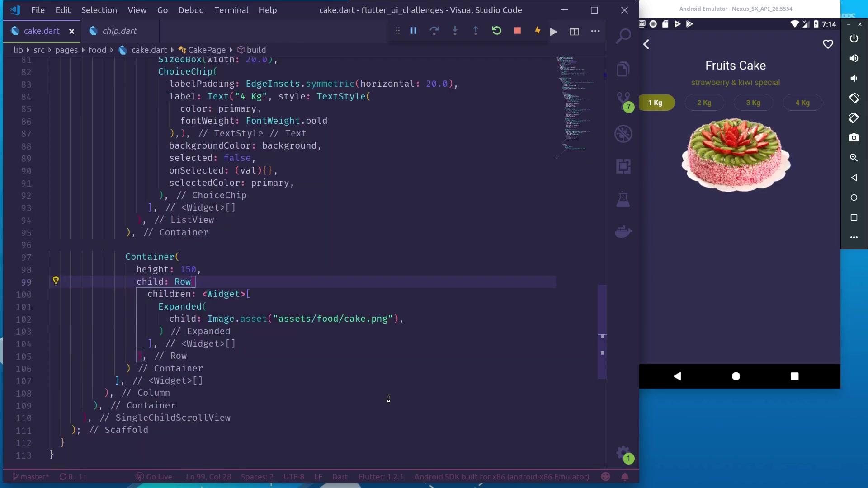This screenshot has width=868, height=488.
Task: Select the Restart debugging icon
Action: pos(496,31)
